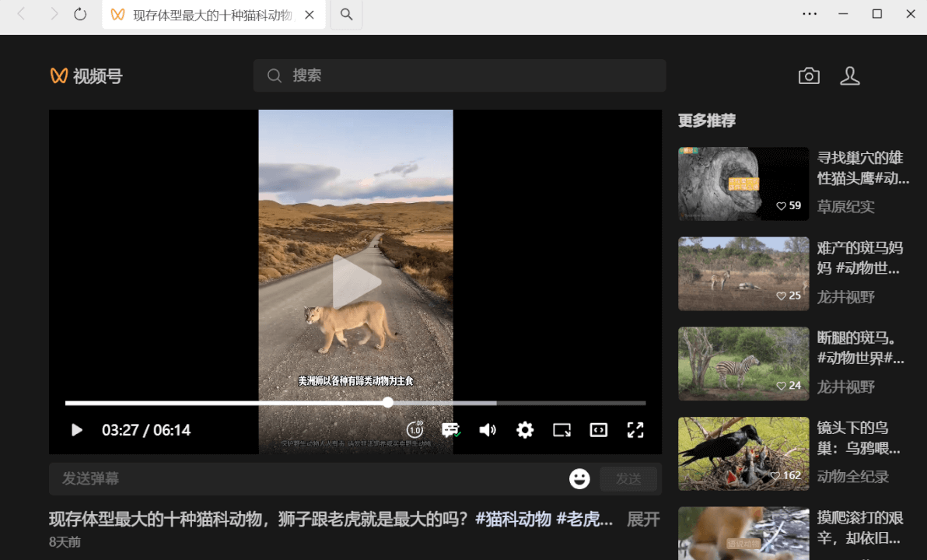Toggle wide theater mode
The width and height of the screenshot is (927, 560).
tap(598, 429)
